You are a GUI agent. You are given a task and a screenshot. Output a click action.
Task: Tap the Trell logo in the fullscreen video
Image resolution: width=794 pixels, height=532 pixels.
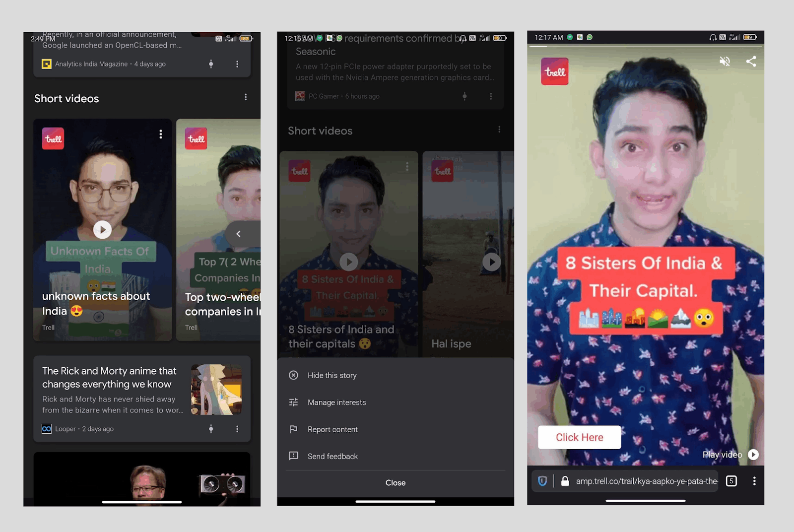(555, 71)
